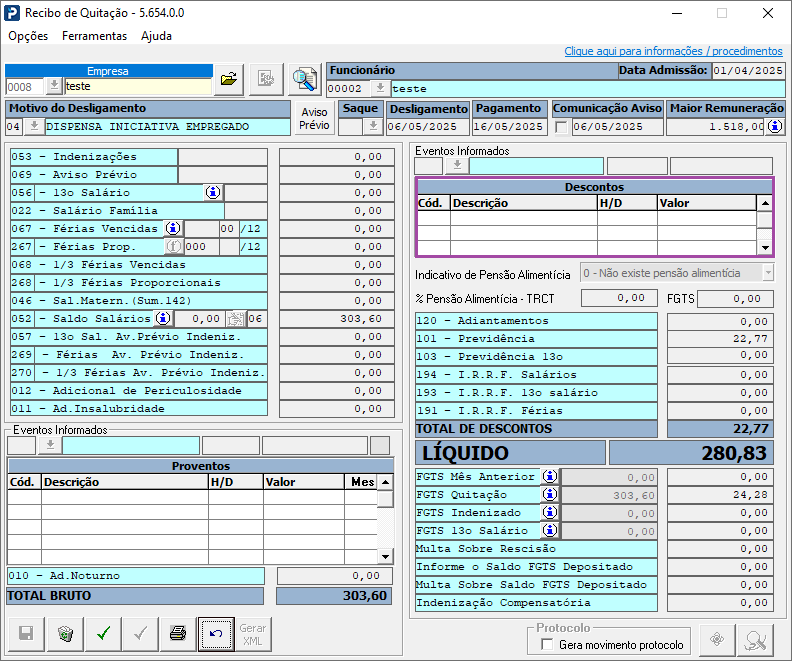Open Motivo do Desligamento lookup arrow
Viewport: 792px width, 661px height.
tap(34, 126)
